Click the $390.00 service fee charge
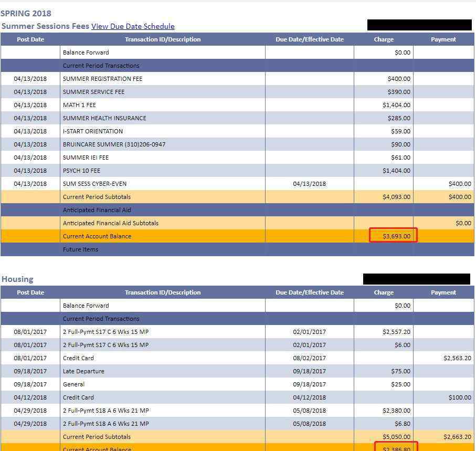 pos(399,92)
